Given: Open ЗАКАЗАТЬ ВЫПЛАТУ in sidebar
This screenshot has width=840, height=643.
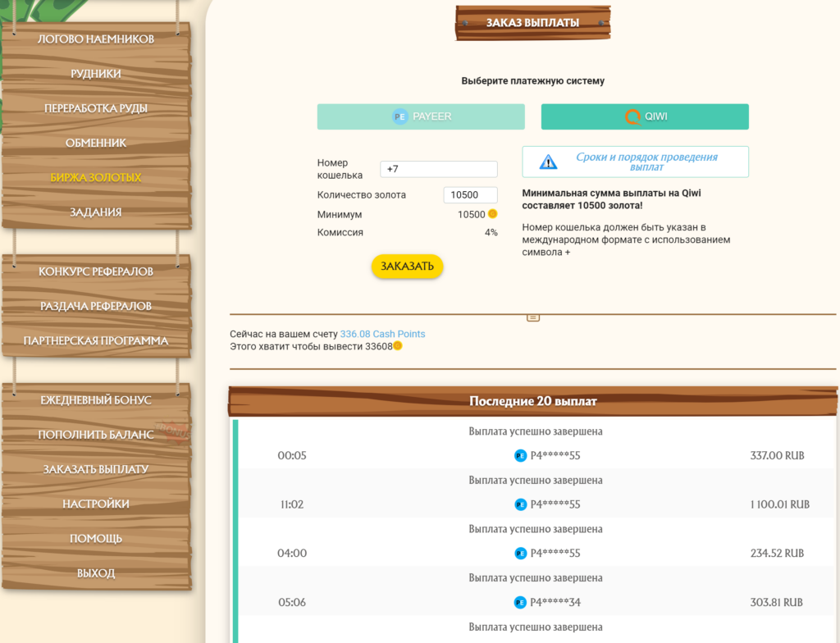Looking at the screenshot, I should tap(96, 469).
